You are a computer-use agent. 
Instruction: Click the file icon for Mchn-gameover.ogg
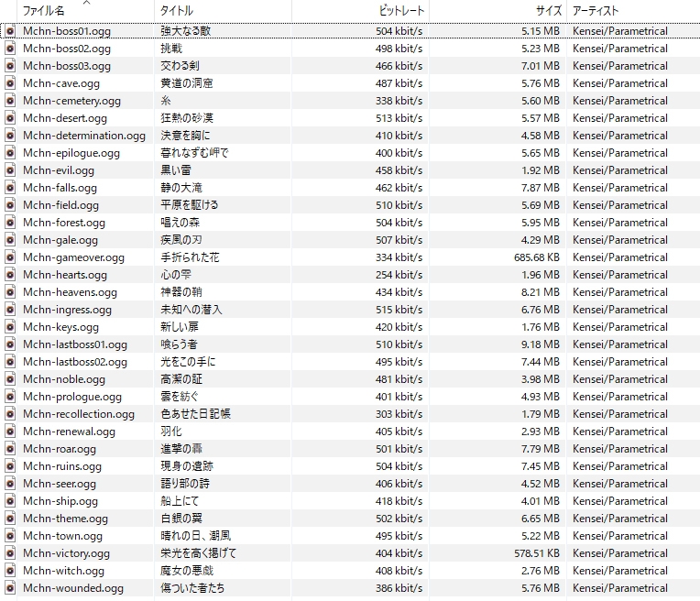click(x=10, y=257)
